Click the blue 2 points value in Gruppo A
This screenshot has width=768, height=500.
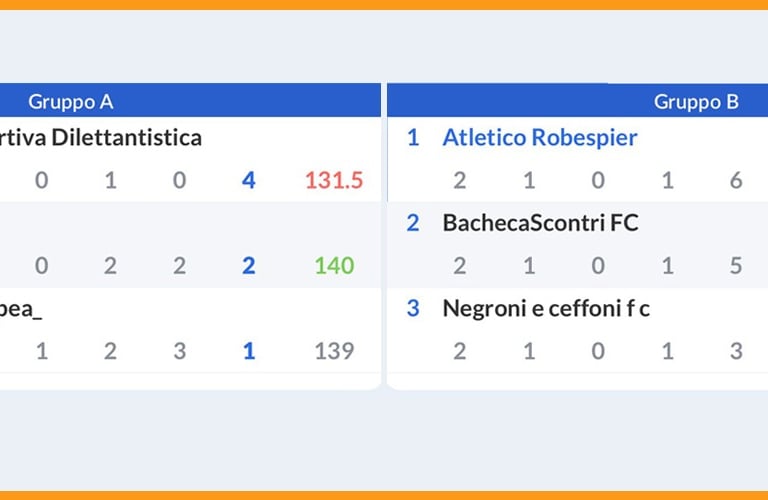(249, 265)
